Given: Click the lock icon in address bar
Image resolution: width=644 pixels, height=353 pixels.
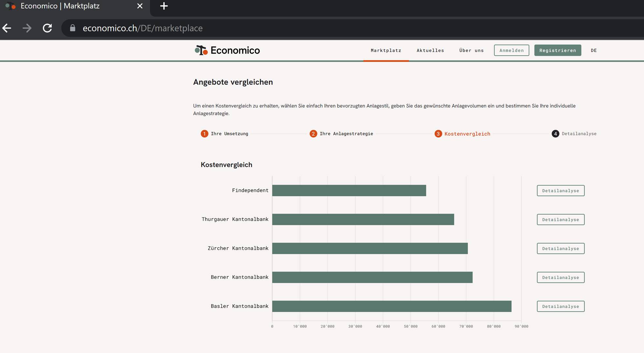Looking at the screenshot, I should point(73,28).
